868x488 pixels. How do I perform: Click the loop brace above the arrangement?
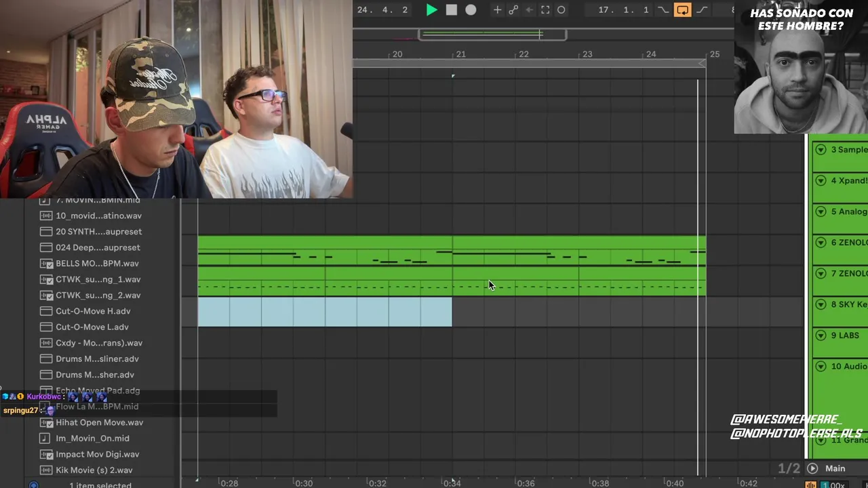pyautogui.click(x=529, y=63)
